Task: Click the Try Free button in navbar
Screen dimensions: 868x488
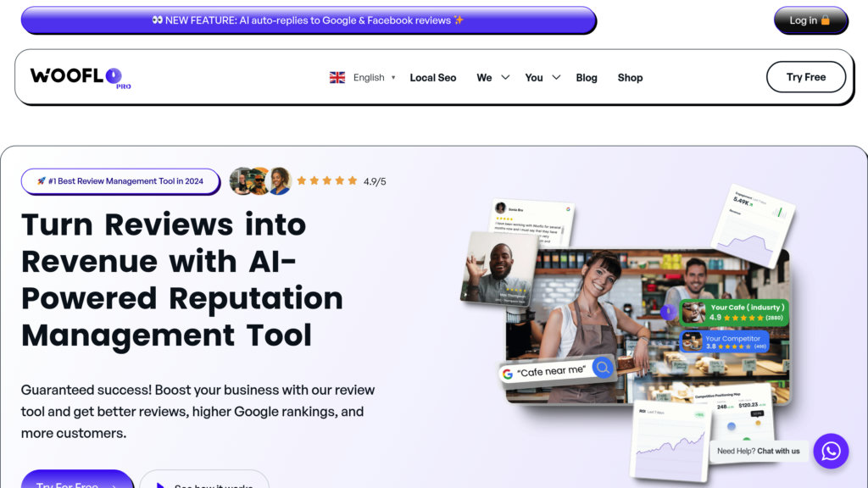Action: pos(806,77)
